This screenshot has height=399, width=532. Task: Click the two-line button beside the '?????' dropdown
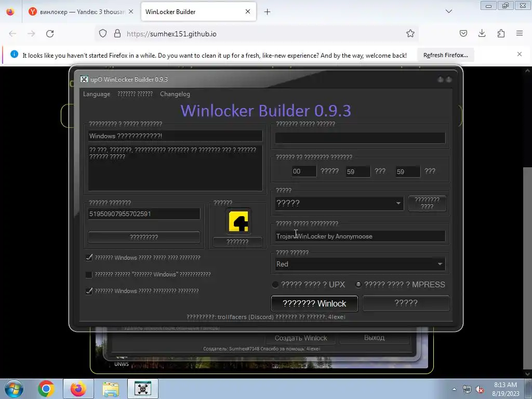point(427,203)
